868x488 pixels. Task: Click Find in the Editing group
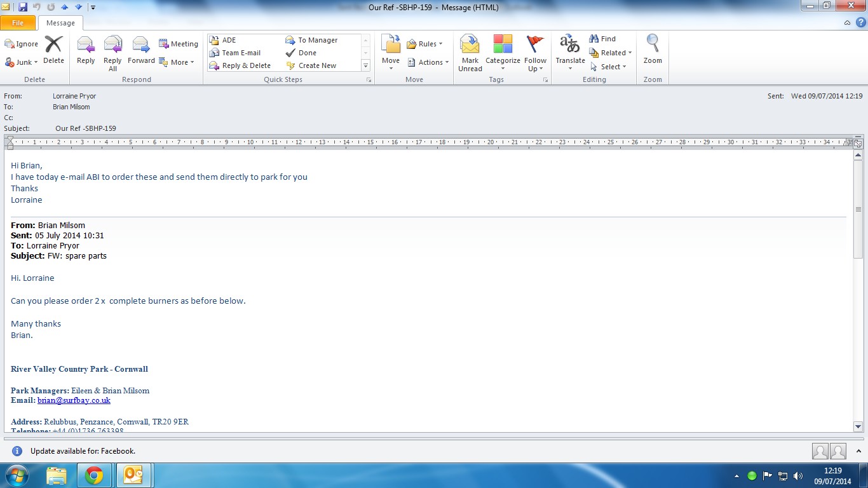602,39
